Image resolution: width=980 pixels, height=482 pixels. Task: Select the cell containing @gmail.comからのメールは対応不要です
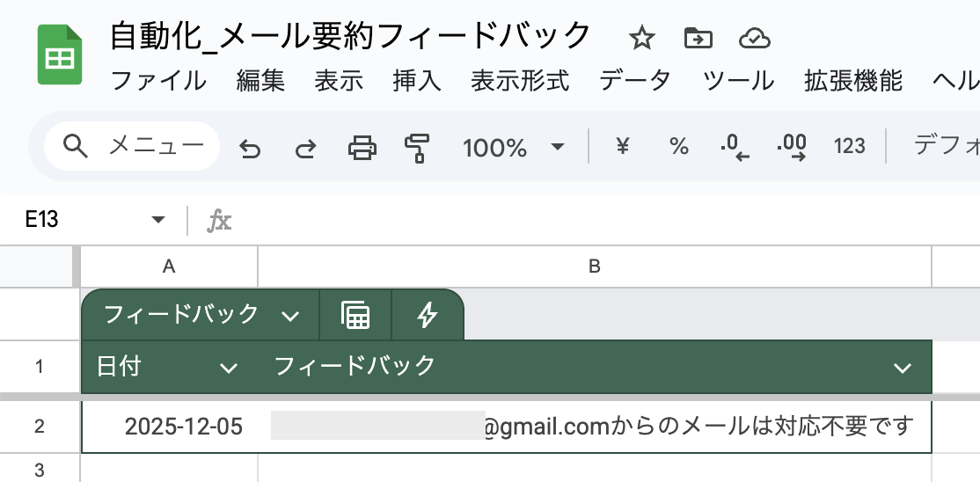click(595, 427)
